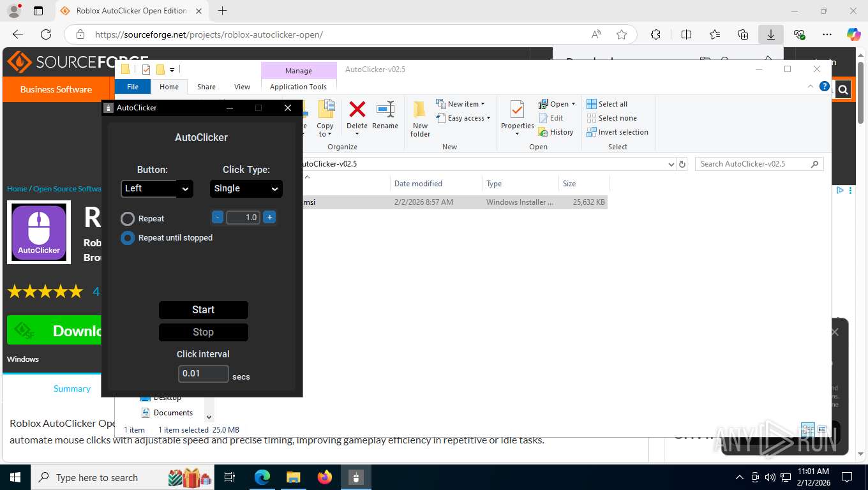Switch to the Share ribbon tab
Image resolution: width=868 pixels, height=490 pixels.
[x=206, y=87]
